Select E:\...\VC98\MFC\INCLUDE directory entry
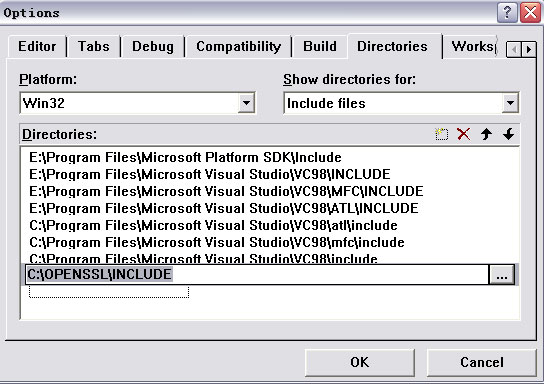Screen dimensions: 544x384 (226, 191)
